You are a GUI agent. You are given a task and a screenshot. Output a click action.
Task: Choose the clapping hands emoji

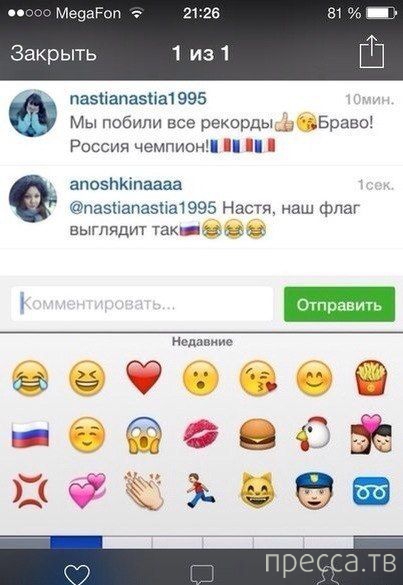tap(144, 490)
